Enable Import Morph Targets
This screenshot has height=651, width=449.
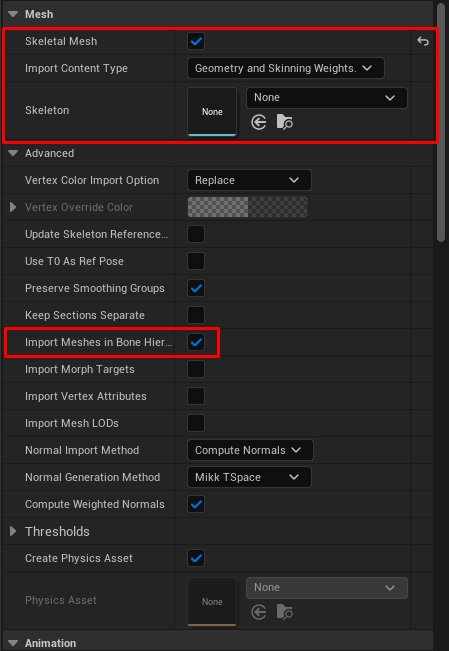(x=196, y=369)
